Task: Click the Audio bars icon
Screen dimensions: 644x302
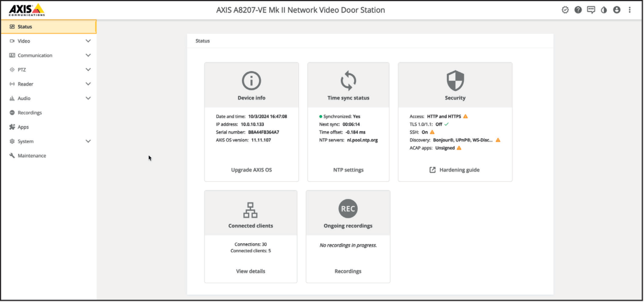Action: pos(12,99)
